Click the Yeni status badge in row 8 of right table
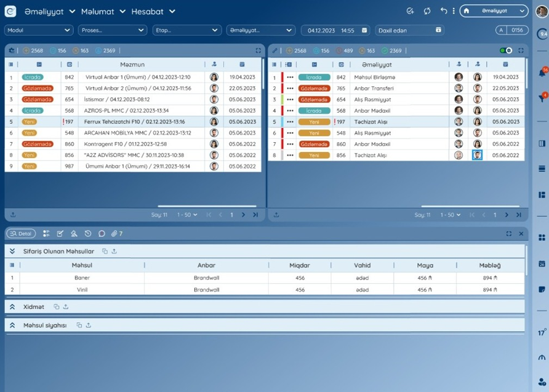Viewport: 549px width, 392px height. (314, 155)
